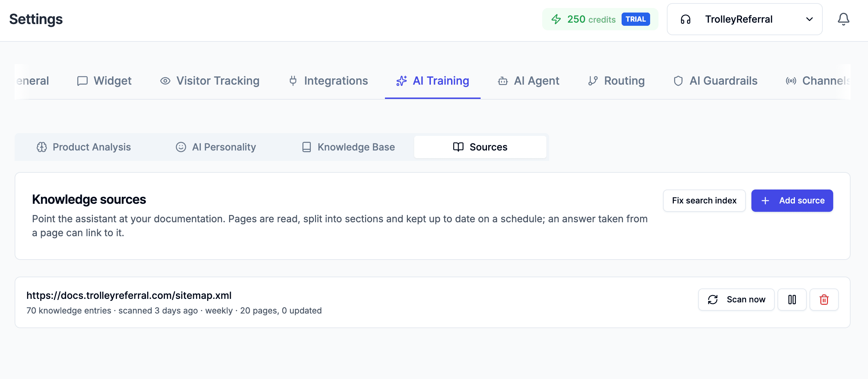Click the broadcast icon on Channels

(x=791, y=81)
